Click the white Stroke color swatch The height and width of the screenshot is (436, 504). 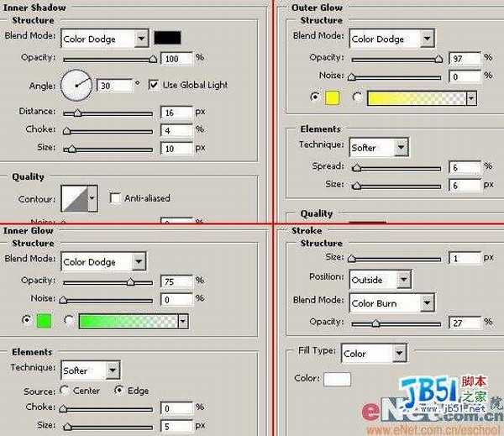pos(337,379)
